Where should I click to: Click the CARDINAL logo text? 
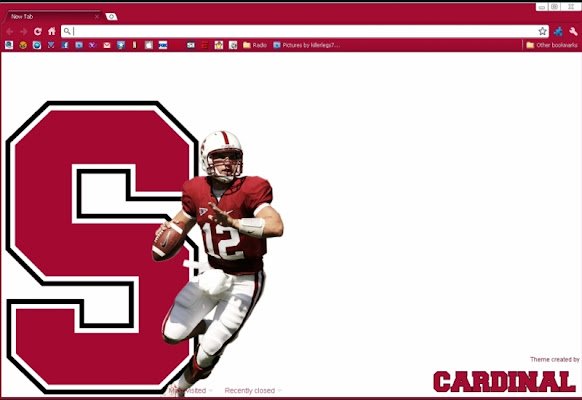[x=504, y=381]
